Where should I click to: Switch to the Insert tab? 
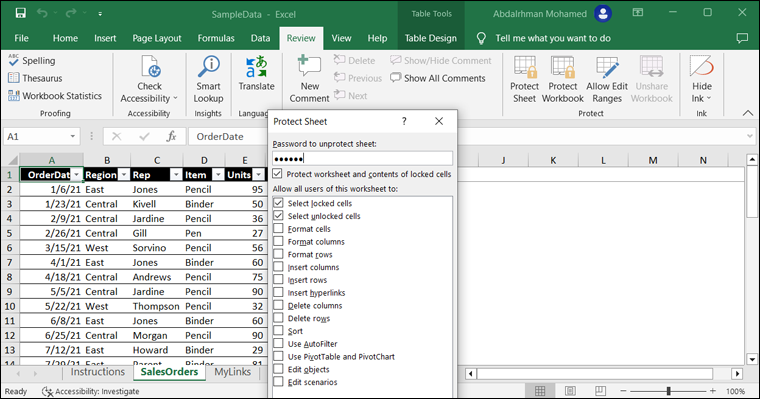click(105, 38)
